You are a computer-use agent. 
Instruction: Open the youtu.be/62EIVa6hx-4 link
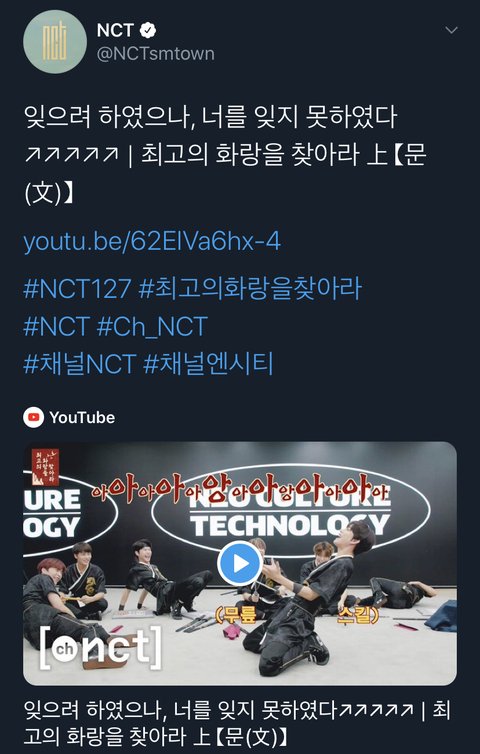point(152,241)
